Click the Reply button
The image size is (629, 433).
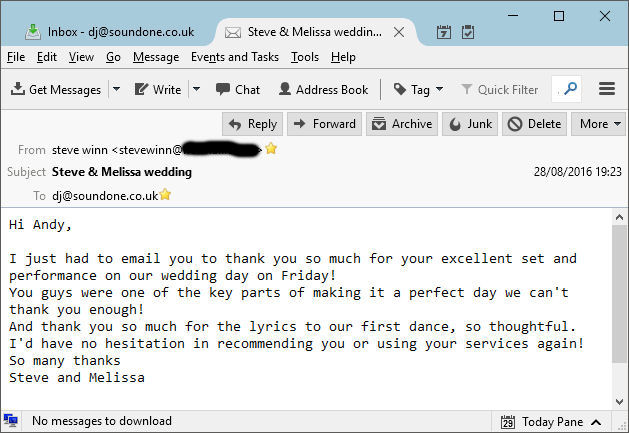click(251, 124)
